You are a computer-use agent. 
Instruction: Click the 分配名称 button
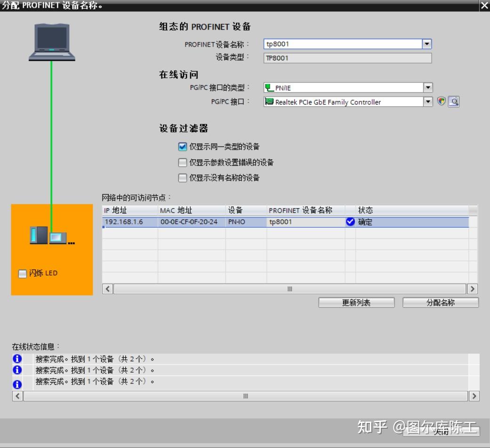[440, 302]
